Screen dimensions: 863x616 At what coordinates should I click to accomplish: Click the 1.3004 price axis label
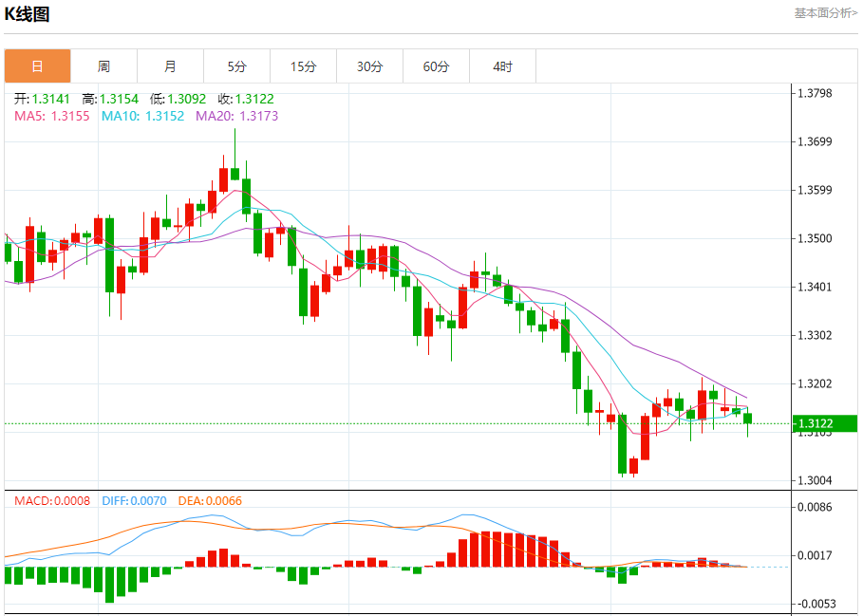(816, 480)
